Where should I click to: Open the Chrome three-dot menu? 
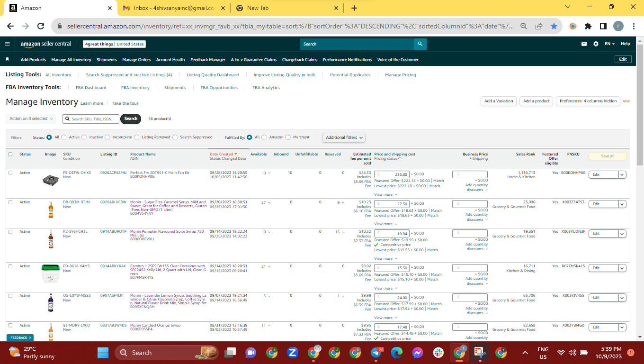pos(633,27)
